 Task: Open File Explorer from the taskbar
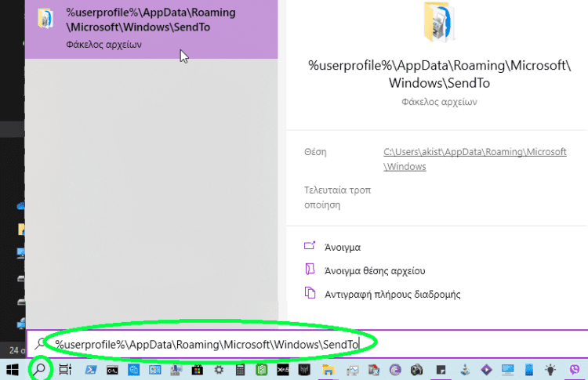coord(328,370)
